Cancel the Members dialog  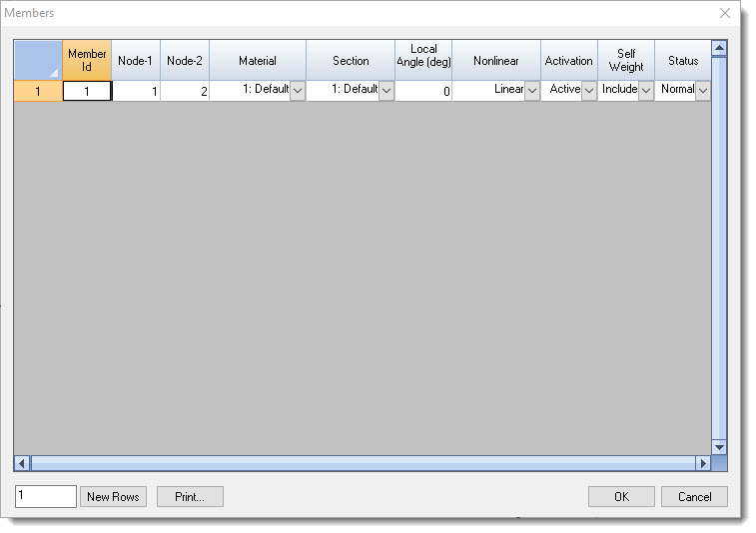pos(694,497)
